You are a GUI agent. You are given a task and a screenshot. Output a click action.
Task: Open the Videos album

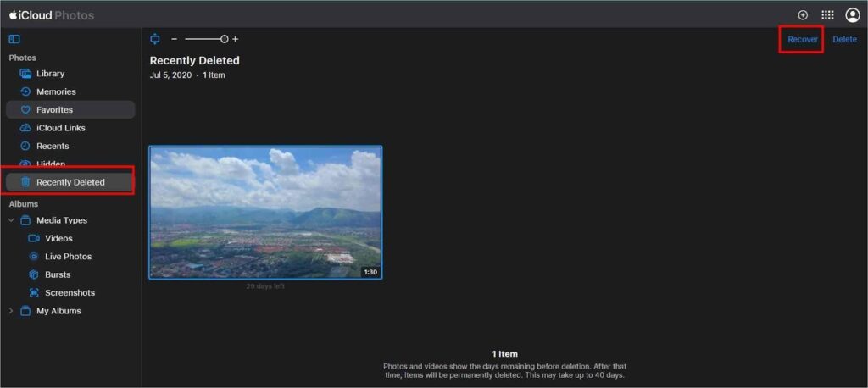pyautogui.click(x=58, y=239)
